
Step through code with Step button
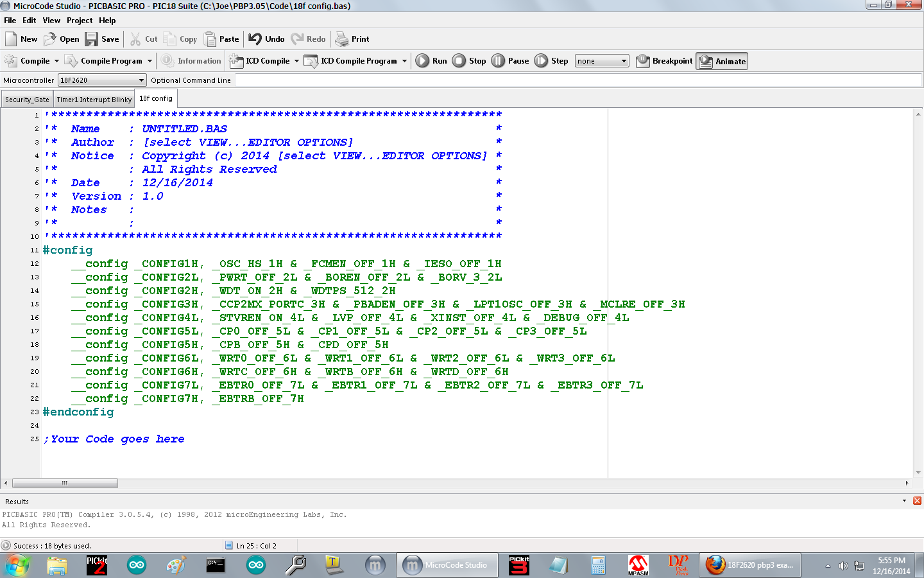pos(551,61)
